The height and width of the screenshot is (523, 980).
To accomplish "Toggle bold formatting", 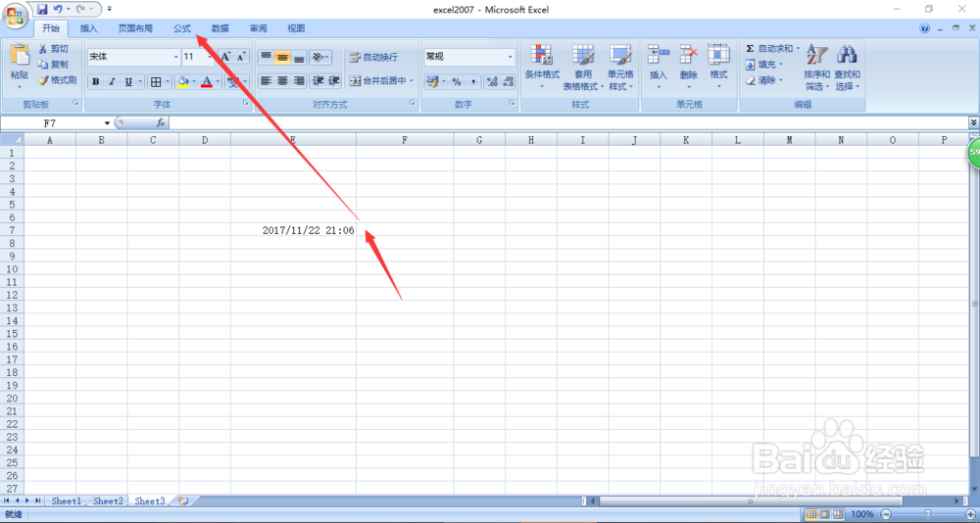I will [x=96, y=82].
